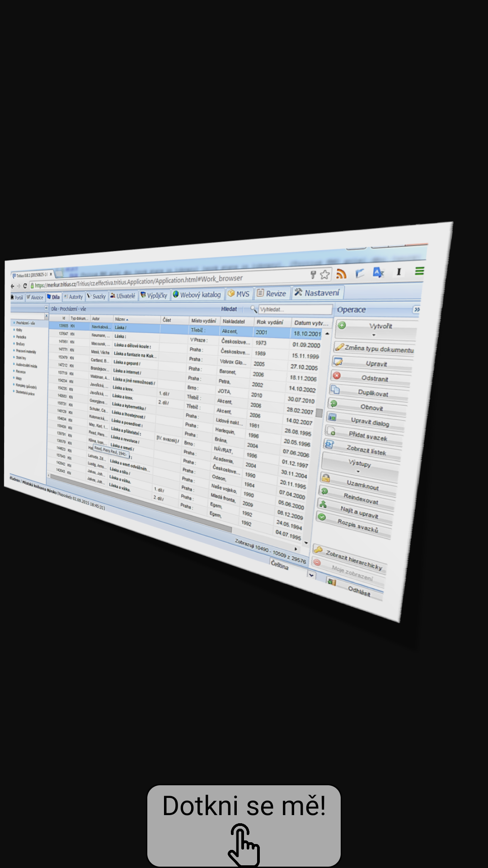Image resolution: width=488 pixels, height=868 pixels.
Task: Click the page-plus icon of 'Přidat svazek'
Action: [x=331, y=431]
